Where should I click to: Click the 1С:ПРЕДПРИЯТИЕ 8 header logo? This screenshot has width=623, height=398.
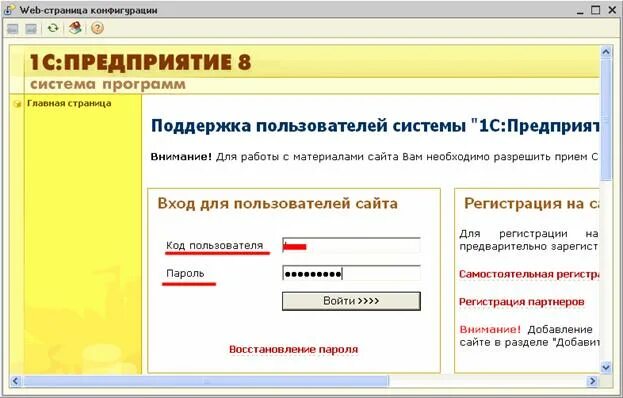coord(140,62)
